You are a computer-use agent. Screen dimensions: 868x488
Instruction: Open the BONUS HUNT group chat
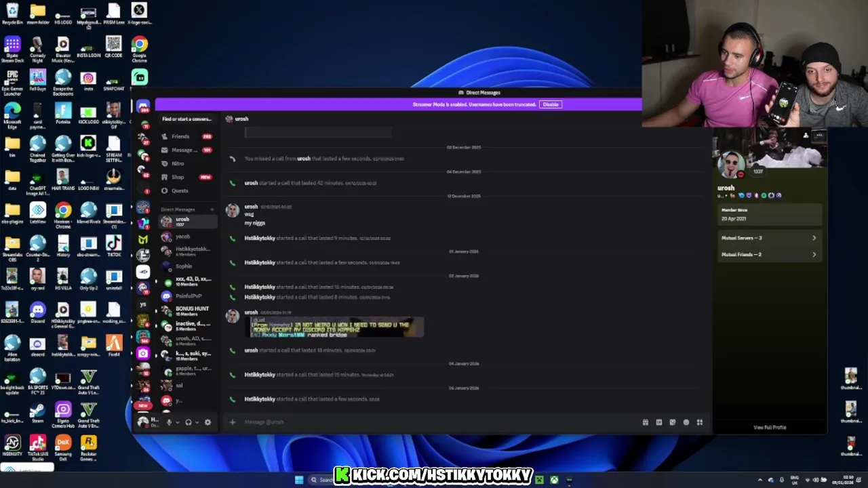(x=186, y=311)
